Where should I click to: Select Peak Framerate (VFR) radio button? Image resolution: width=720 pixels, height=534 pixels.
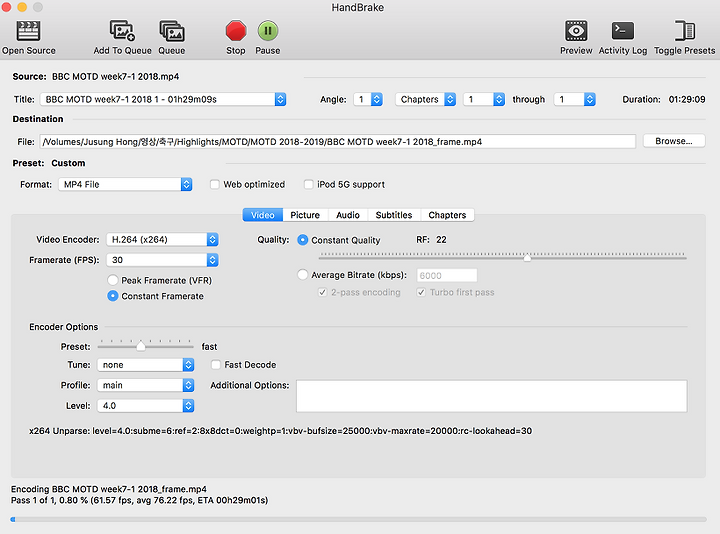point(112,280)
